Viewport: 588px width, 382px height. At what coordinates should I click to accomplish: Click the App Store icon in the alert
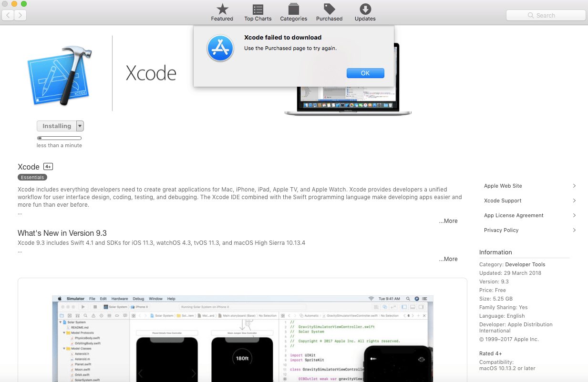click(x=220, y=48)
